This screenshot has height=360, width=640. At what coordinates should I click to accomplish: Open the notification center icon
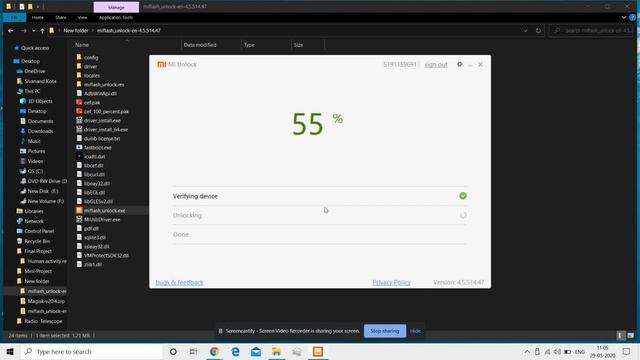pos(627,352)
